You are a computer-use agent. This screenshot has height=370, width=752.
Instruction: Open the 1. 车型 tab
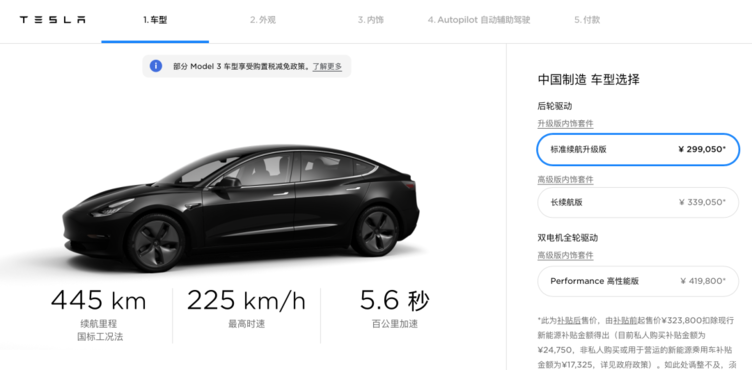coord(155,20)
